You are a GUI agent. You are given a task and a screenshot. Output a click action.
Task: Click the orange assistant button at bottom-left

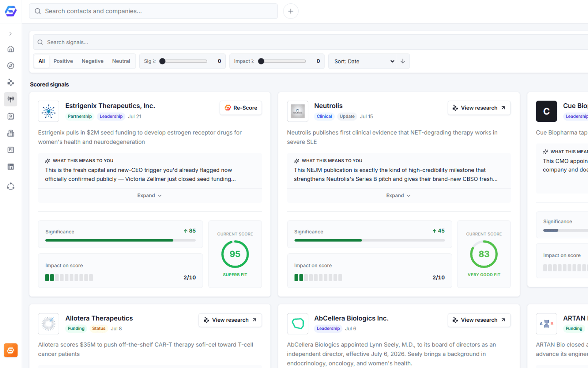pyautogui.click(x=11, y=350)
